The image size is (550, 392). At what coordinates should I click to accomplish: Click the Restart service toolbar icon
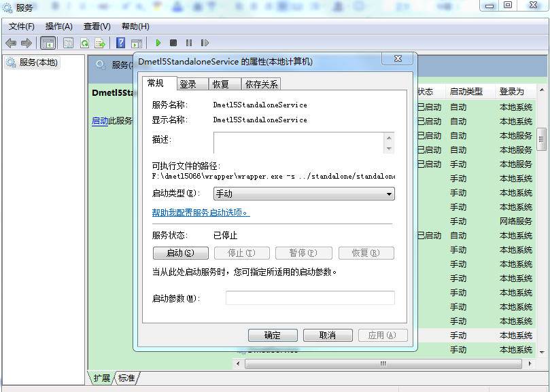(205, 43)
